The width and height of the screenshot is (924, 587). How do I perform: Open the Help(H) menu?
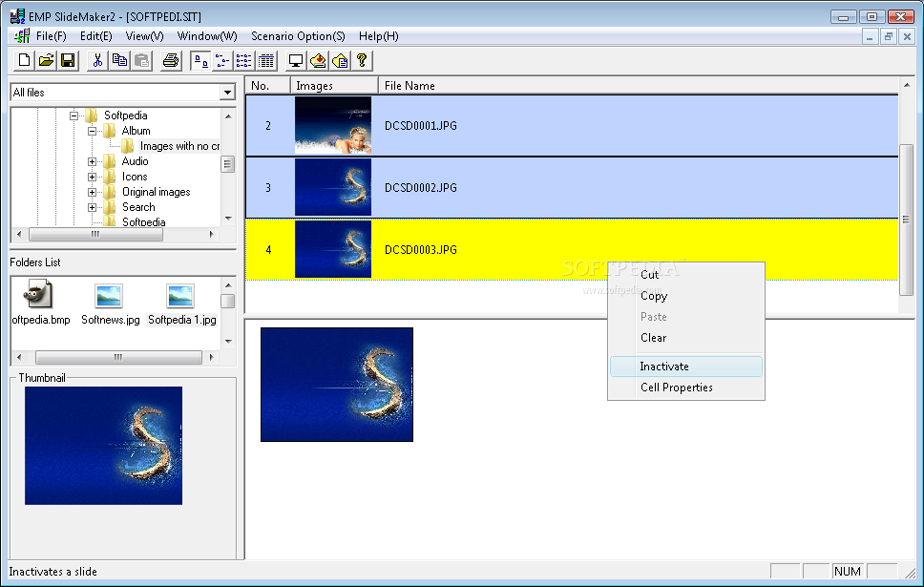[x=379, y=36]
